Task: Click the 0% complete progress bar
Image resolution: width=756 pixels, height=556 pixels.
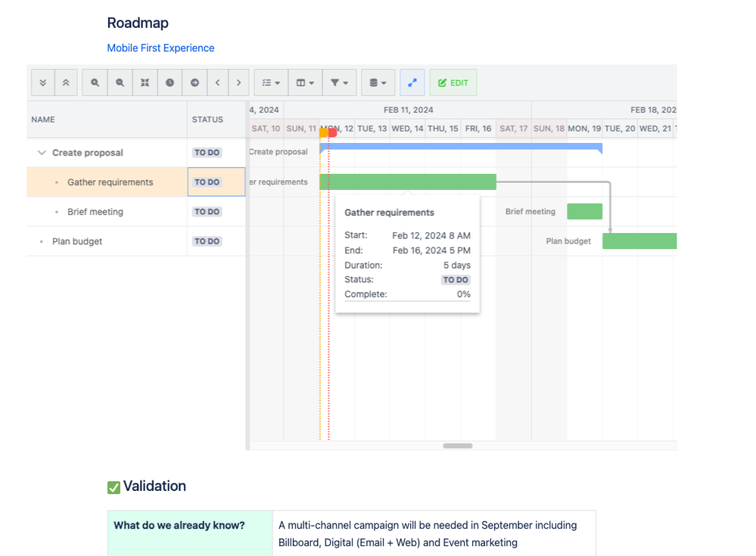Action: coord(407,301)
